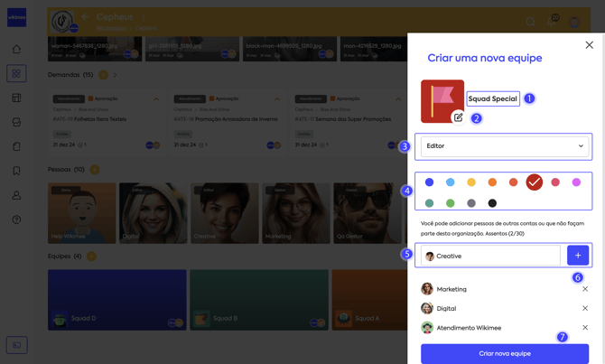
Task: Remove Digital from the member list
Action: (585, 309)
